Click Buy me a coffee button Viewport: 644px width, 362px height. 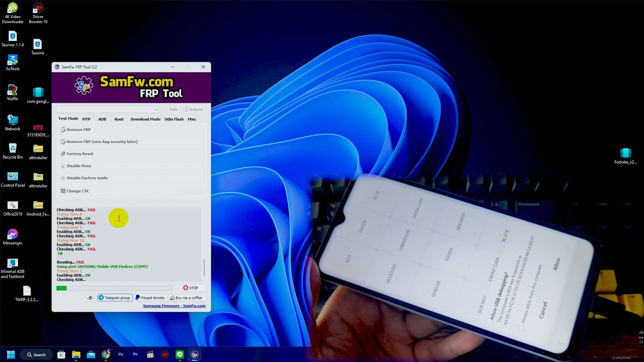tap(186, 298)
